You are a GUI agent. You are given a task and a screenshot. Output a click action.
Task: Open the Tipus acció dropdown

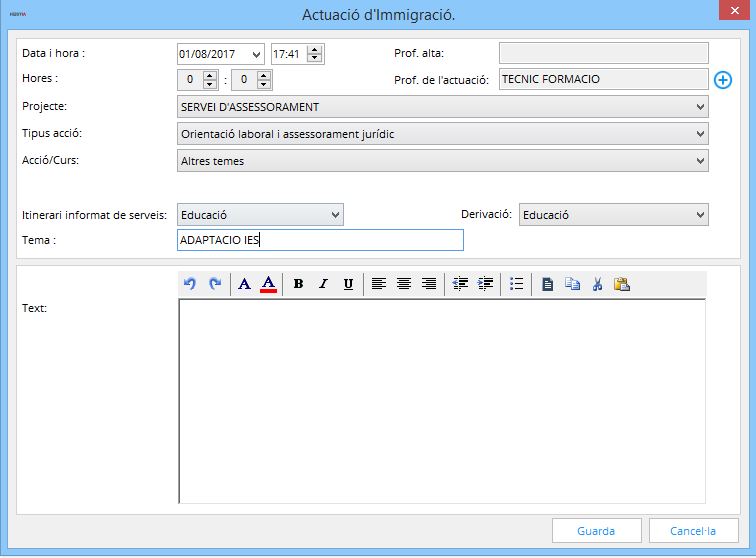coord(698,133)
